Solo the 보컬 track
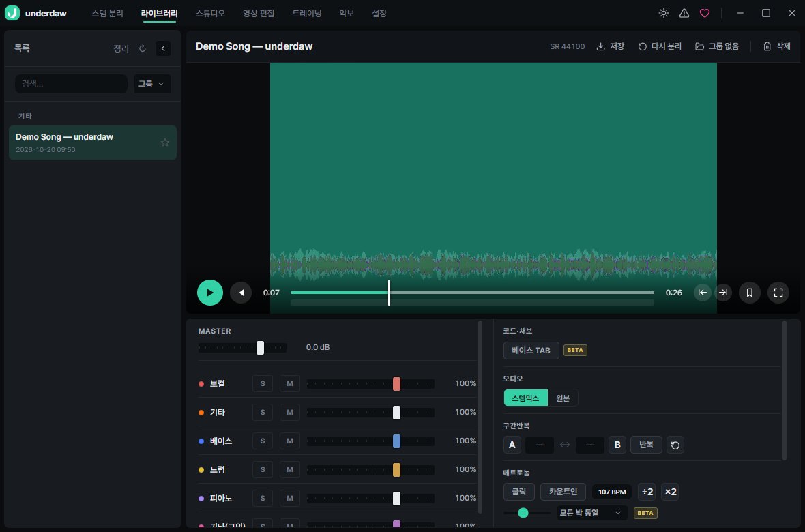Viewport: 805px width, 532px height. pyautogui.click(x=263, y=383)
